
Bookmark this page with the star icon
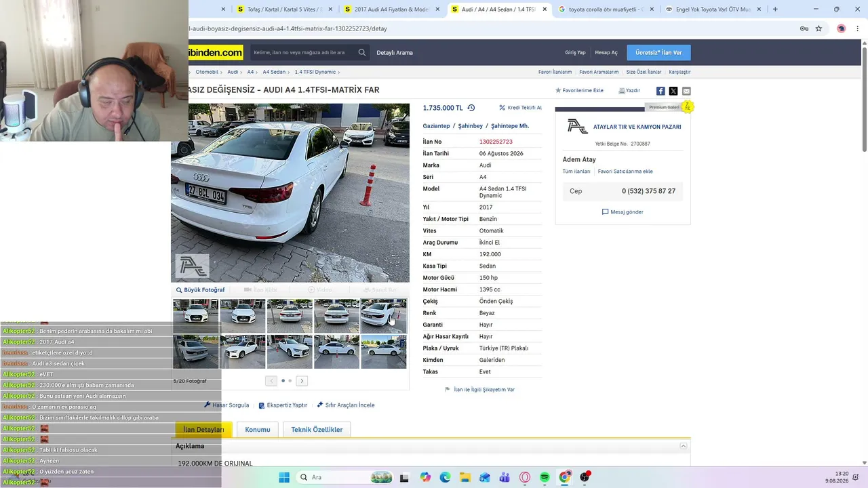point(818,28)
